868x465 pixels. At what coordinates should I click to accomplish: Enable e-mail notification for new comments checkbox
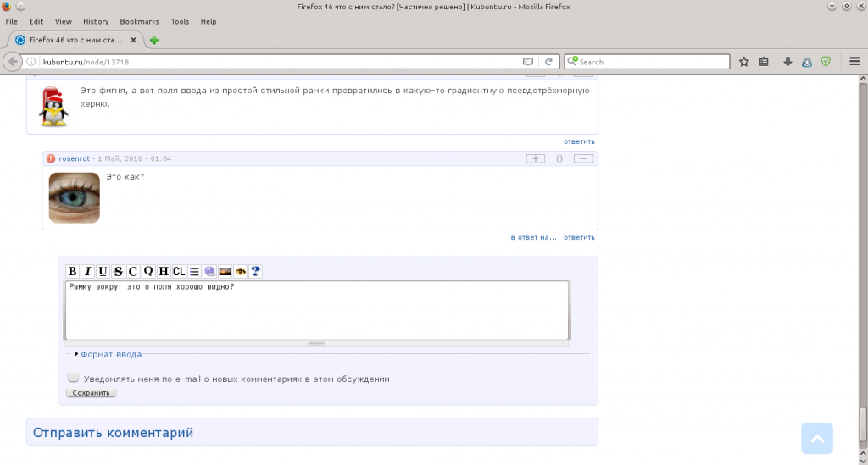coord(73,377)
